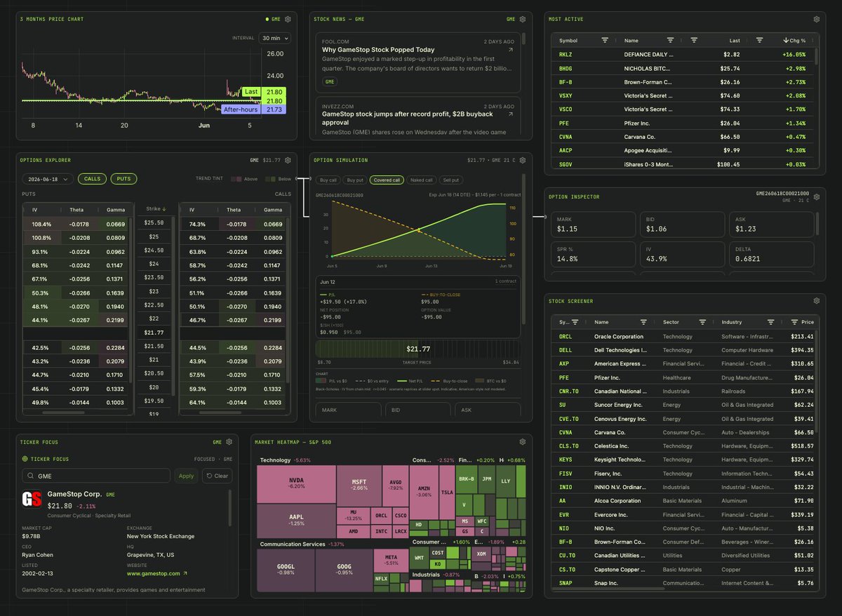Click the SNAP row in Stock Screener
The height and width of the screenshot is (616, 842).
pos(683,583)
